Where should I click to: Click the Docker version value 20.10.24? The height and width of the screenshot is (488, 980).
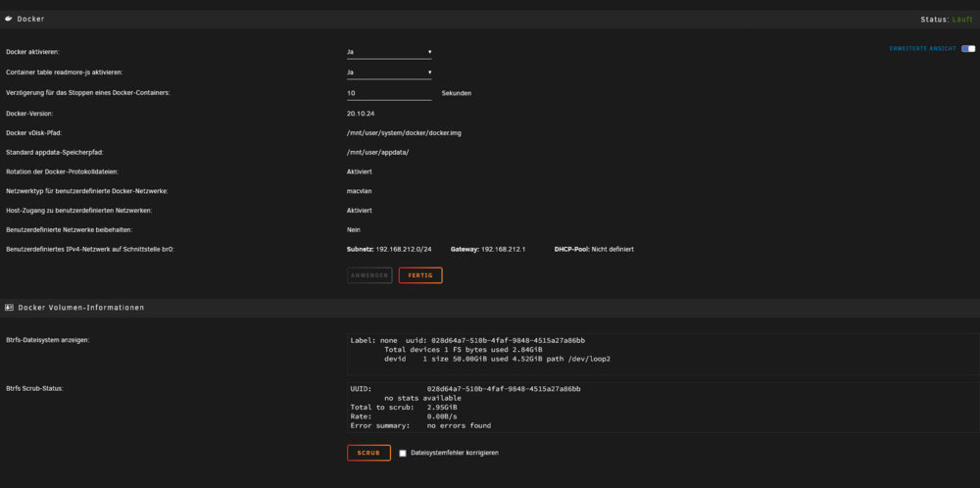(x=361, y=114)
